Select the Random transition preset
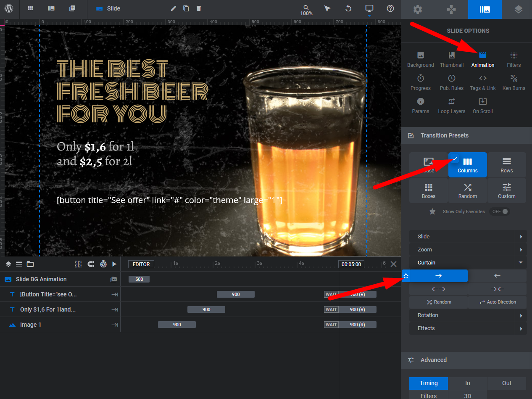The image size is (532, 399). click(468, 190)
